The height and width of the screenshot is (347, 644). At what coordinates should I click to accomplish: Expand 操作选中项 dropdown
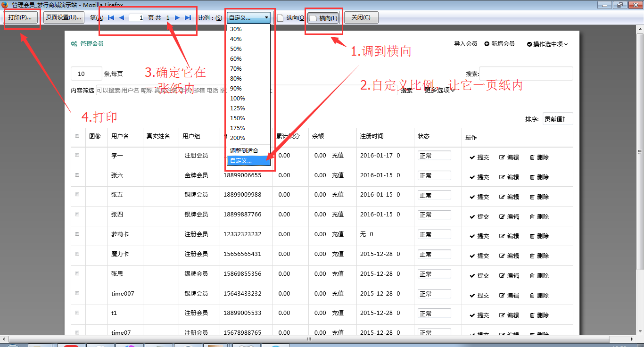[x=547, y=44]
